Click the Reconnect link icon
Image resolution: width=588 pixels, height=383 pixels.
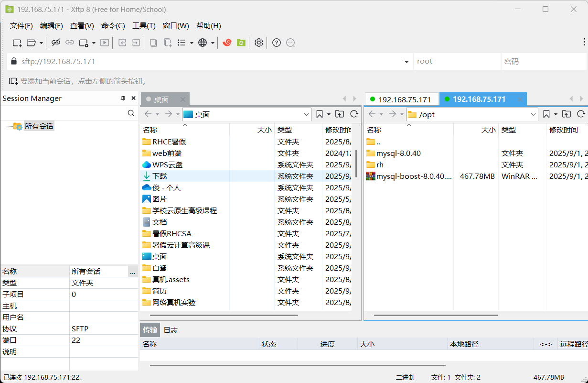pos(70,43)
